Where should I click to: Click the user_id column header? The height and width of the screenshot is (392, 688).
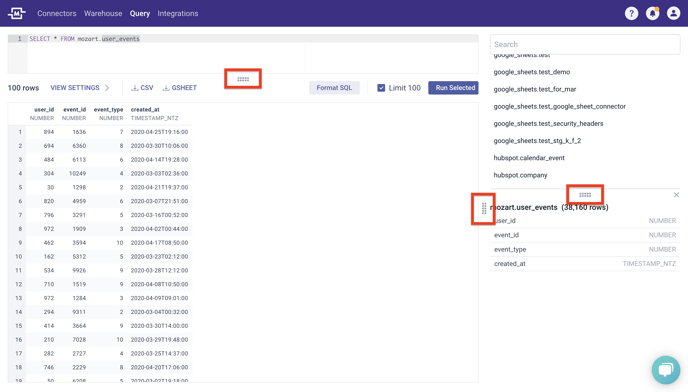(x=44, y=109)
